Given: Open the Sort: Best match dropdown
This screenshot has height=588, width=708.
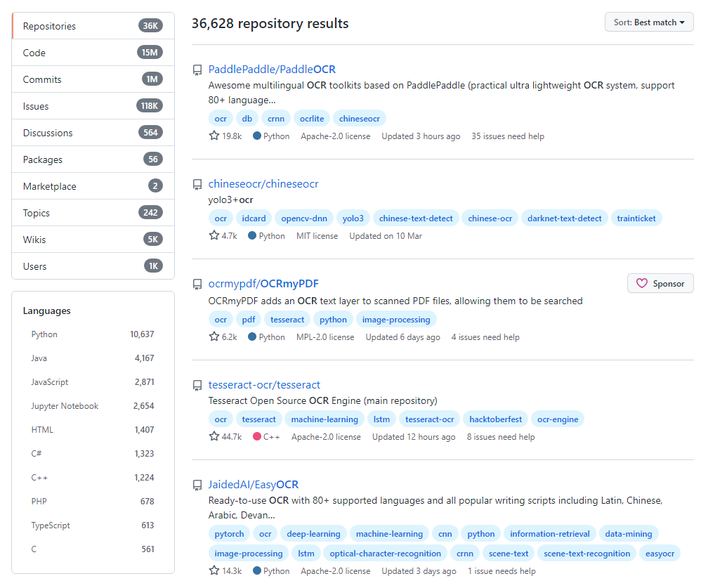Looking at the screenshot, I should coord(649,22).
